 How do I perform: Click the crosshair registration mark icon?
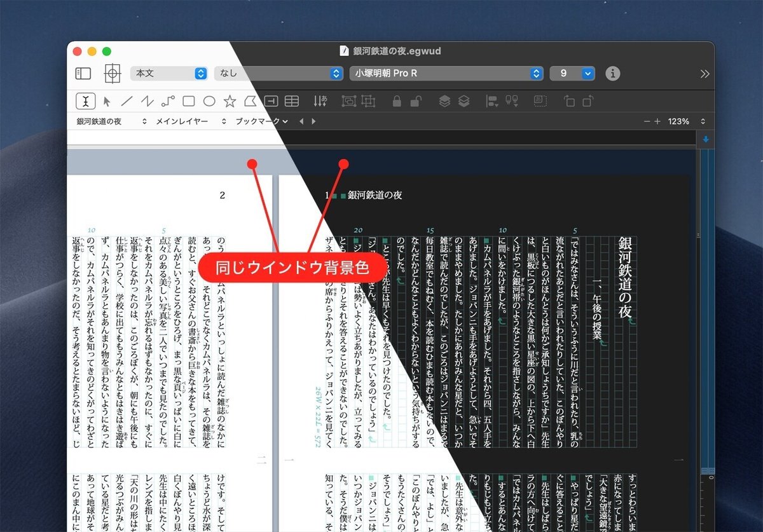click(112, 73)
